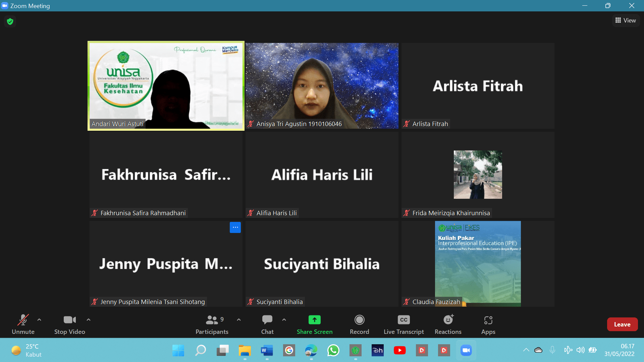Click the Zoom icon on the taskbar
644x362 pixels.
click(x=466, y=351)
